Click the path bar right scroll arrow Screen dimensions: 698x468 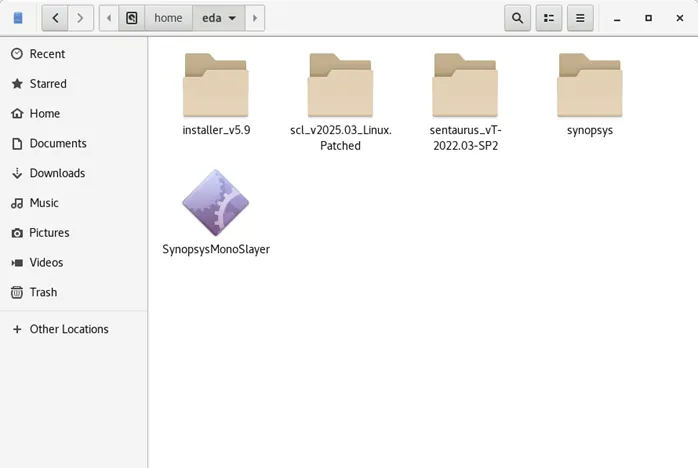pyautogui.click(x=255, y=18)
